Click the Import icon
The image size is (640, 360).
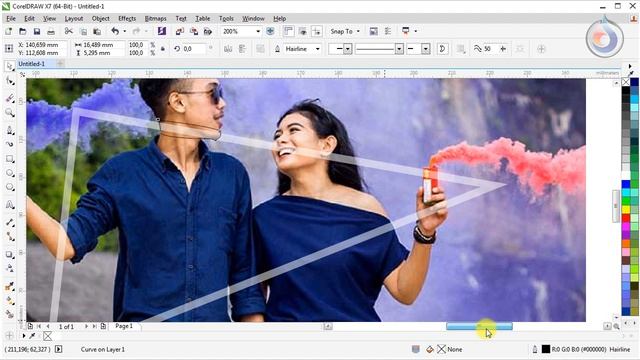pyautogui.click(x=180, y=31)
